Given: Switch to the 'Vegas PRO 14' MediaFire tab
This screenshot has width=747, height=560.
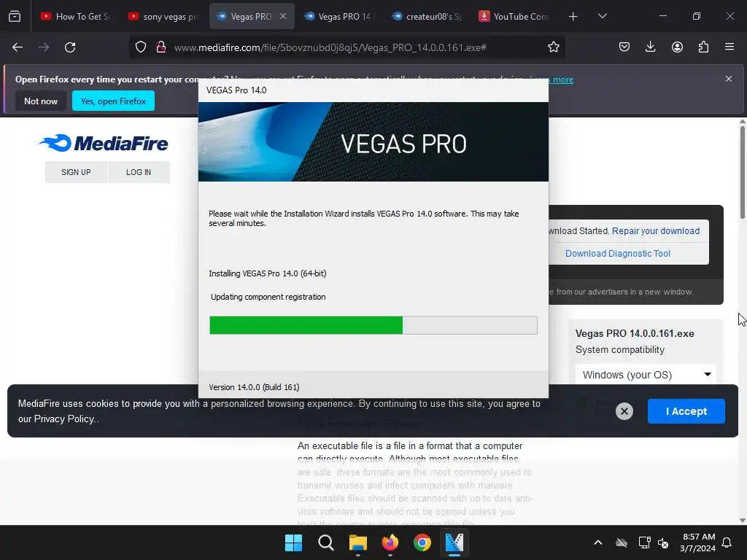Looking at the screenshot, I should pos(338,16).
